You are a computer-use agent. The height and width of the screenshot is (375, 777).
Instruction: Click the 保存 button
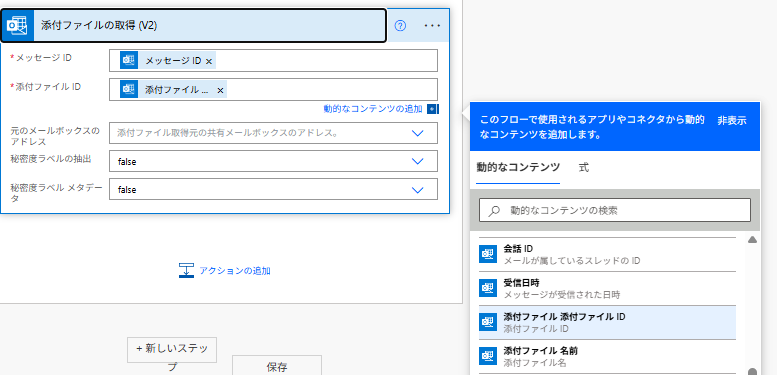coord(277,367)
